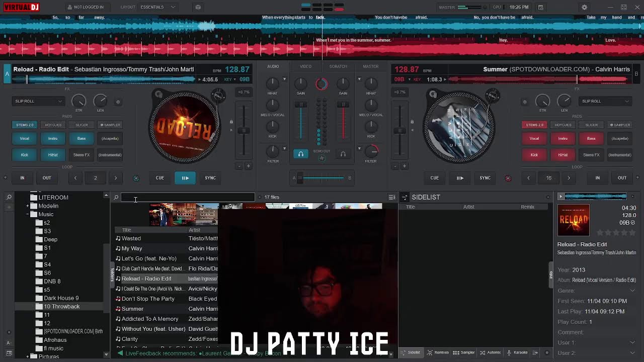Image resolution: width=644 pixels, height=362 pixels.
Task: Set loop IN on left deck
Action: (x=22, y=178)
